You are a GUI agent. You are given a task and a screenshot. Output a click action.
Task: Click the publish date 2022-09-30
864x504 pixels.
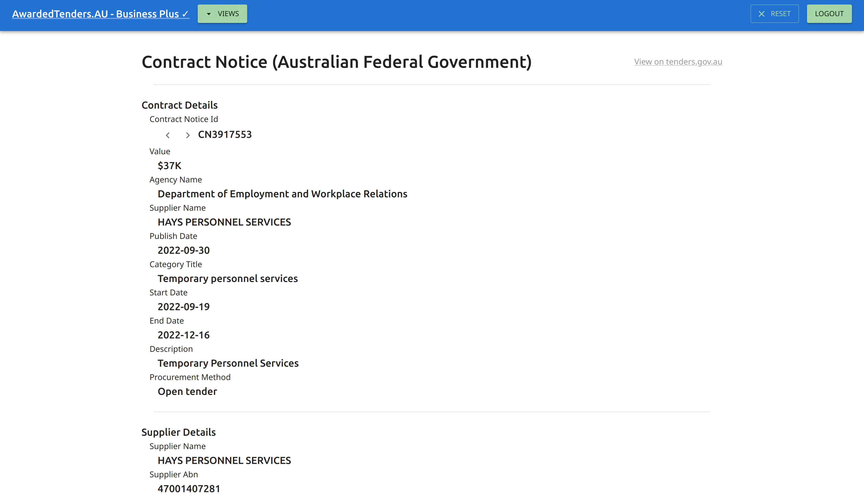(x=184, y=250)
